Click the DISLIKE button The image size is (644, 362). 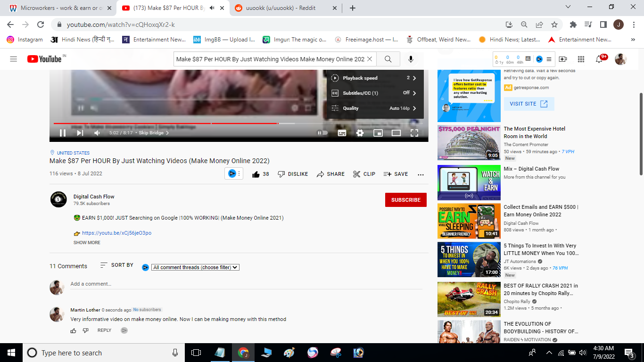[293, 174]
